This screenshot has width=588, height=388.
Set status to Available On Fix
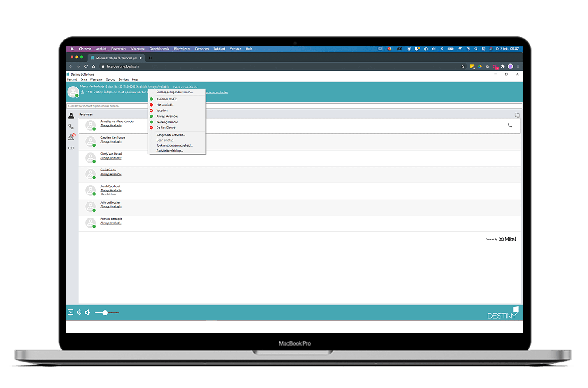(x=177, y=99)
